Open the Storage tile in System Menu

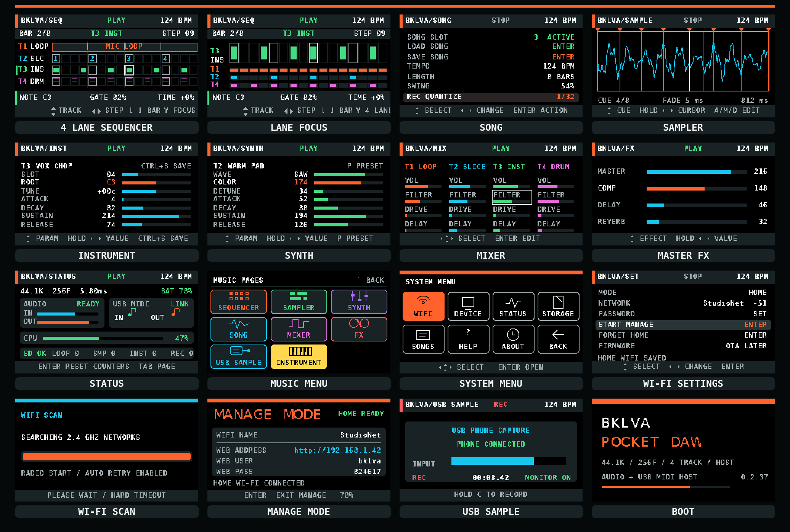click(x=558, y=306)
